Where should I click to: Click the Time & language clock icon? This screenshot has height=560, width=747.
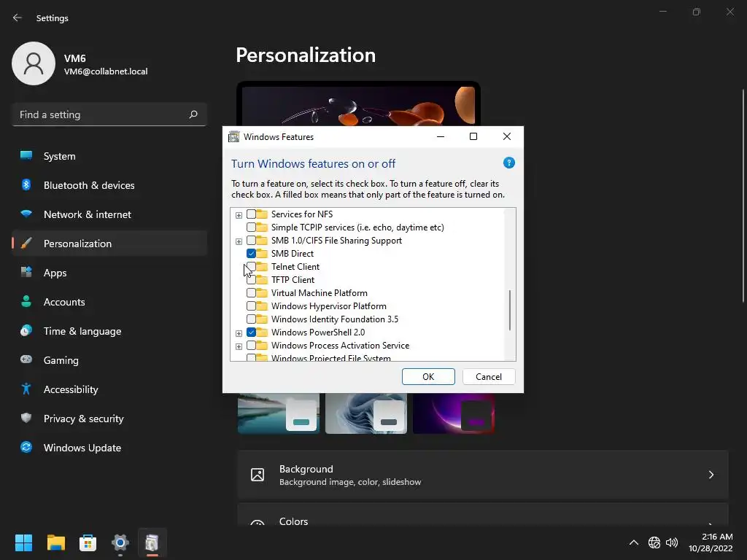(x=26, y=330)
